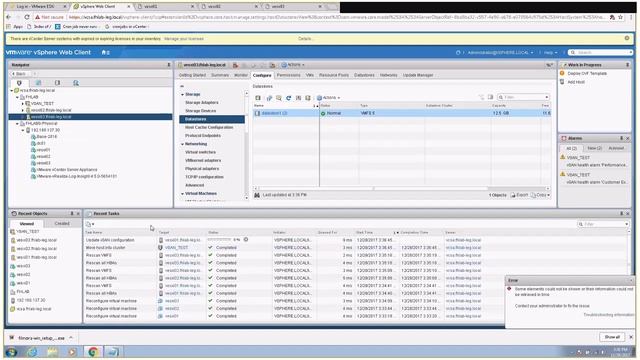The image size is (640, 360).
Task: Click the find binoculars icon below datastore list
Action: (x=257, y=195)
